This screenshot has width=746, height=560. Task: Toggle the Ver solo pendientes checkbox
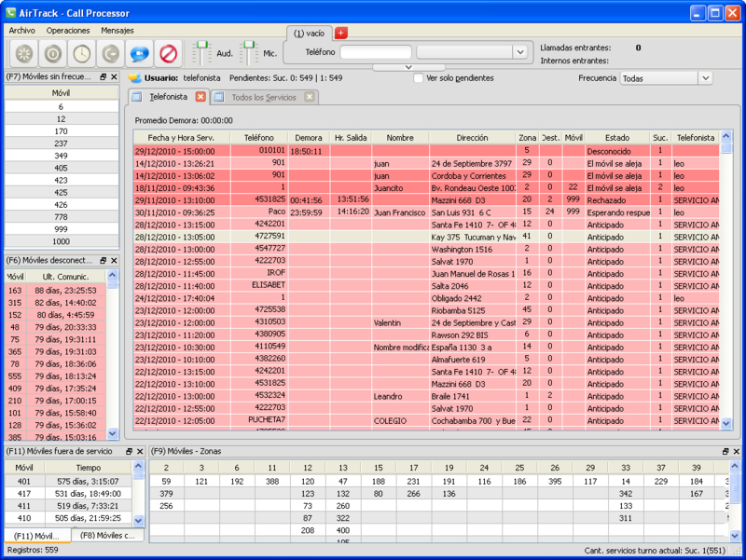[x=418, y=78]
